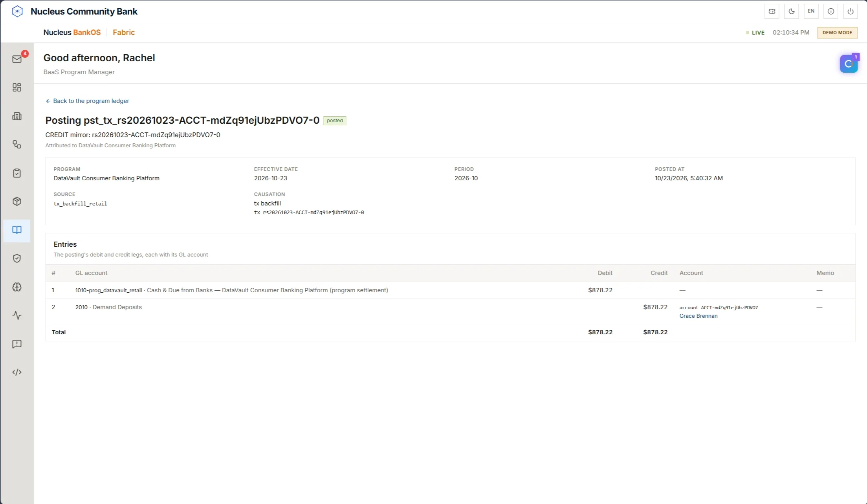Open Grace Brennan account holder link
Image resolution: width=867 pixels, height=504 pixels.
coord(698,316)
